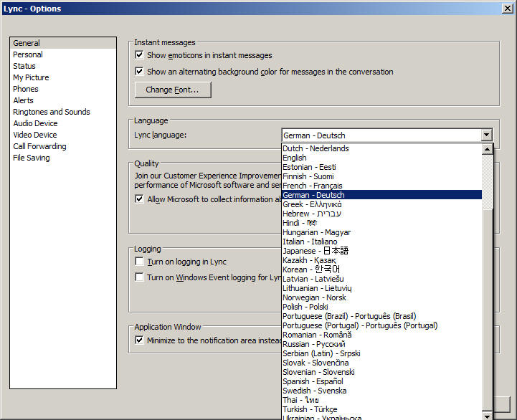Choose Romanian - Română language

381,335
